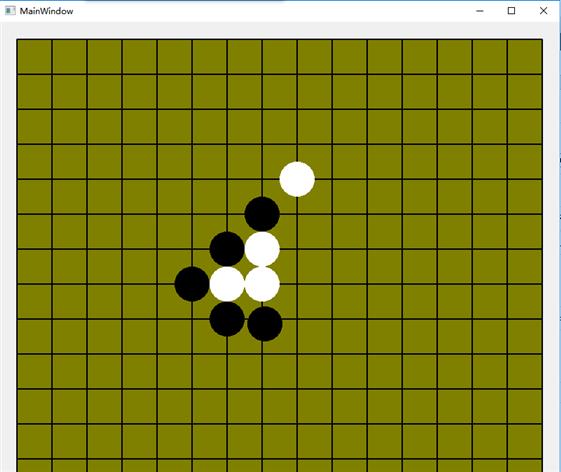Maximize the MainWindow window
Screen dimensions: 561x472
click(x=511, y=11)
